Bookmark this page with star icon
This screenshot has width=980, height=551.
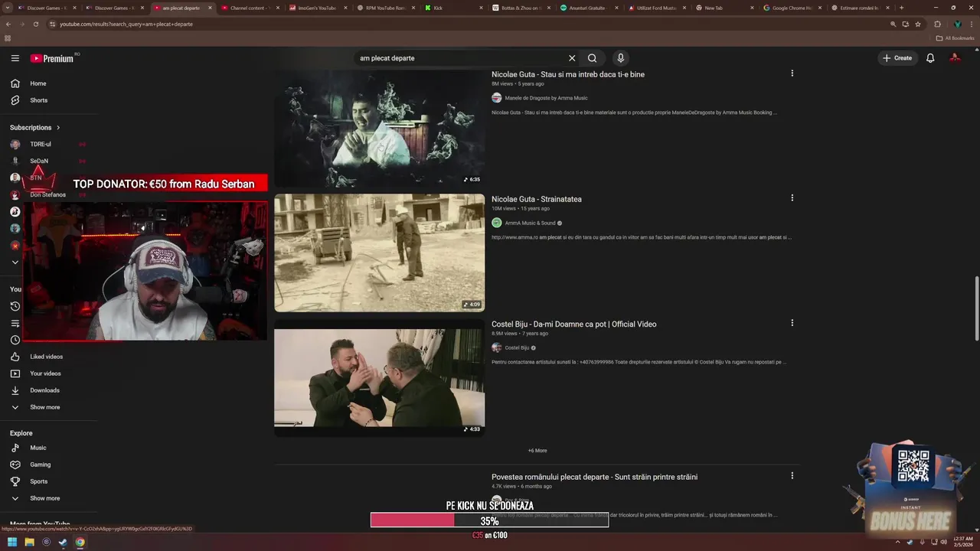(x=918, y=24)
